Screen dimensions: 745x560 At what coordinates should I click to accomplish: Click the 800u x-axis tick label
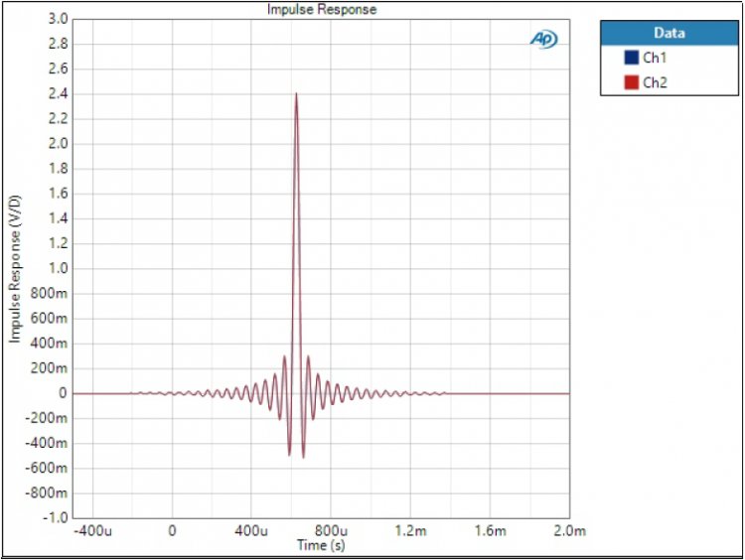331,530
